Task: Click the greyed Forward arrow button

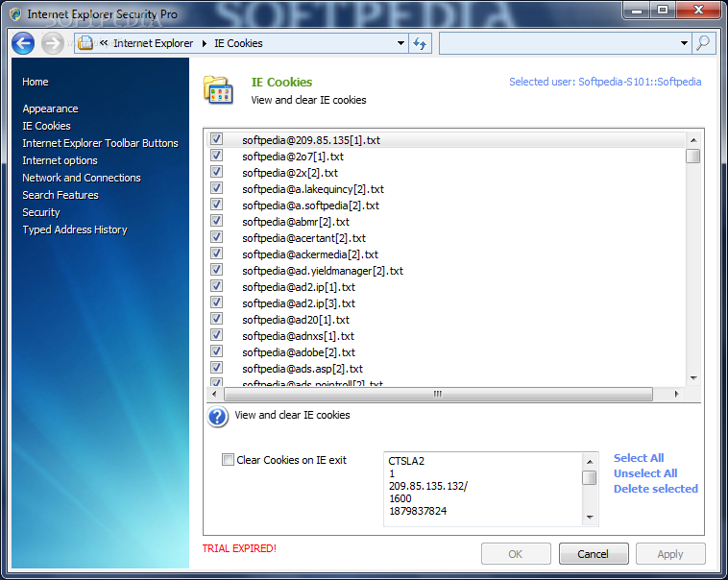Action: [x=53, y=43]
